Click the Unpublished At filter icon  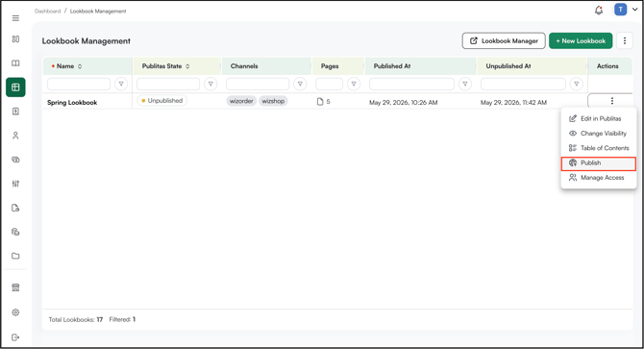[x=576, y=84]
